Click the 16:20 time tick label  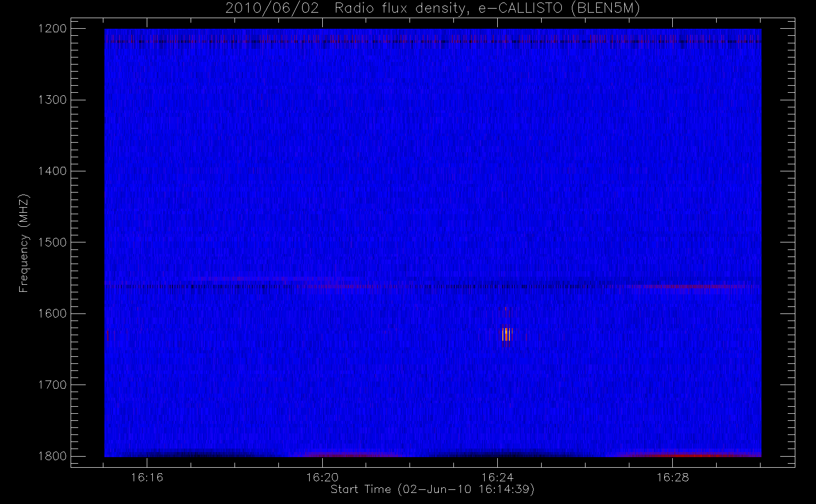click(x=322, y=477)
